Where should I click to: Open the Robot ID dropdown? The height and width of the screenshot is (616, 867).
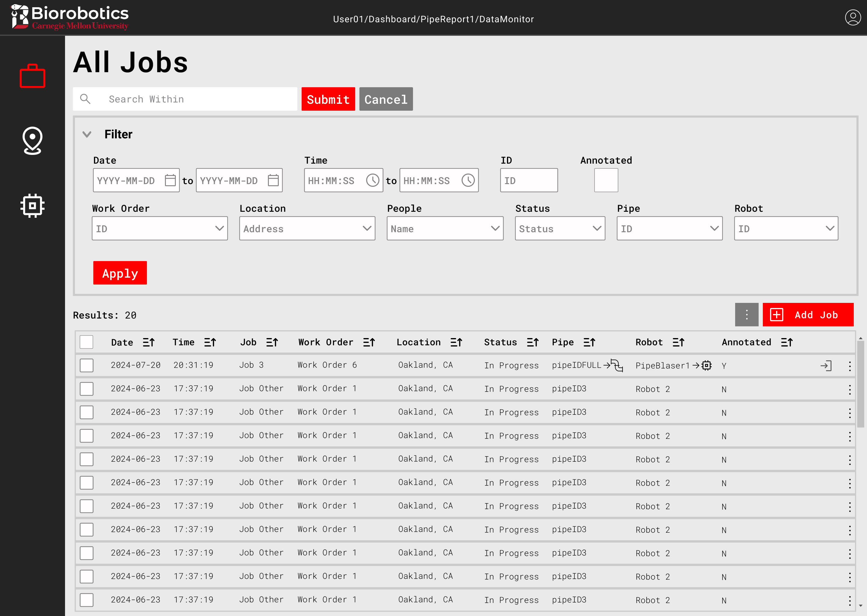[x=786, y=228]
